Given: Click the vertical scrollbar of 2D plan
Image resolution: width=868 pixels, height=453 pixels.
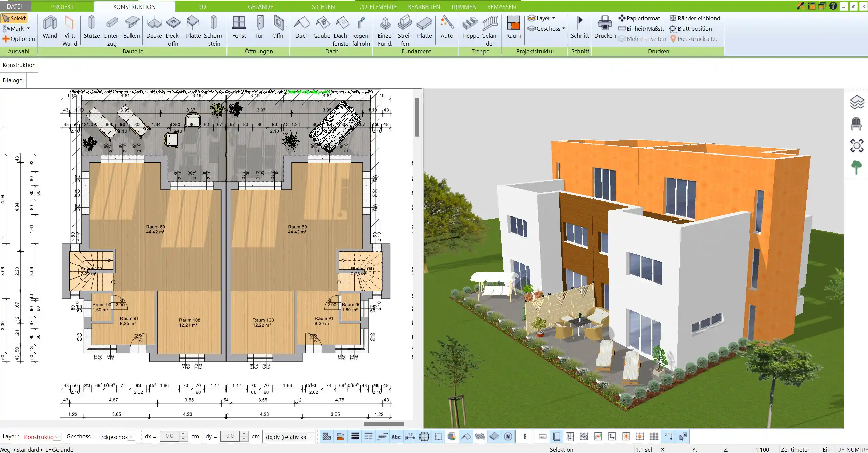Looking at the screenshot, I should pyautogui.click(x=417, y=117).
